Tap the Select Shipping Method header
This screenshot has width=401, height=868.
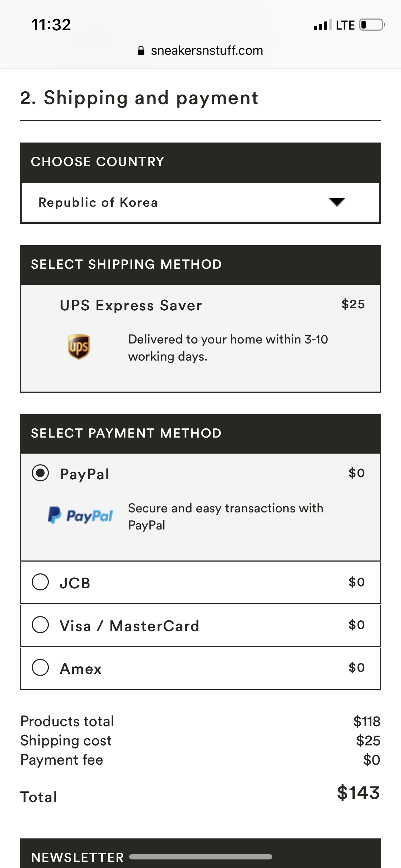[x=126, y=264]
